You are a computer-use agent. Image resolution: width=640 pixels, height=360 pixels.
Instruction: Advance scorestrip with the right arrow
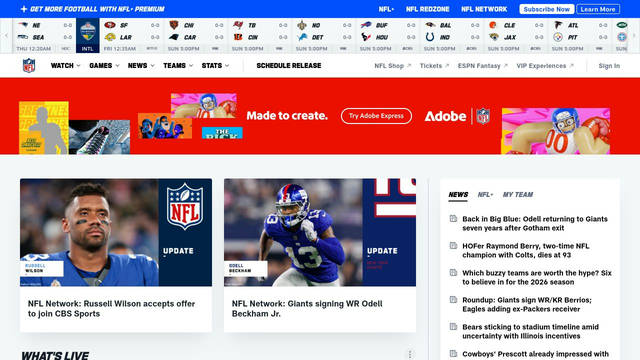coord(634,36)
